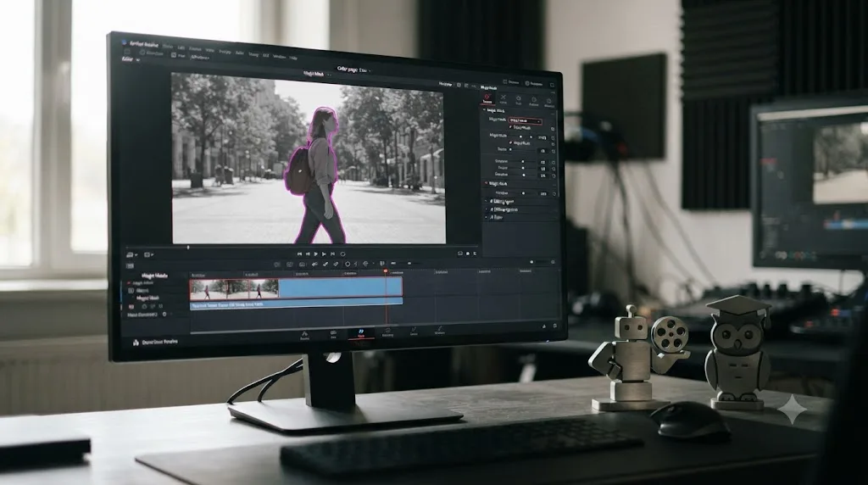Collapse the section with the red disclosure triangle
The width and height of the screenshot is (868, 485).
coord(486,183)
